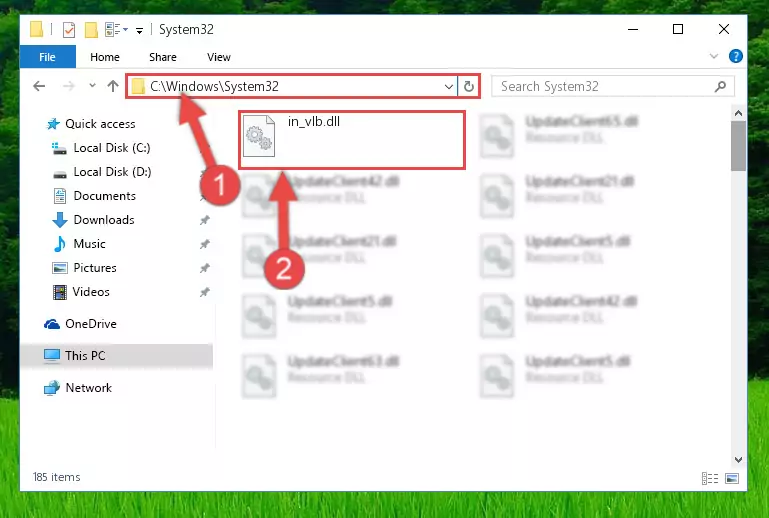769x518 pixels.
Task: Click the New folder icon in title bar
Action: 91,30
